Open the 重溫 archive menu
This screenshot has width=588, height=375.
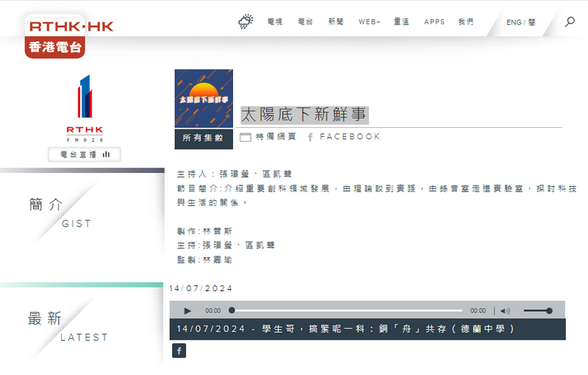coord(403,22)
